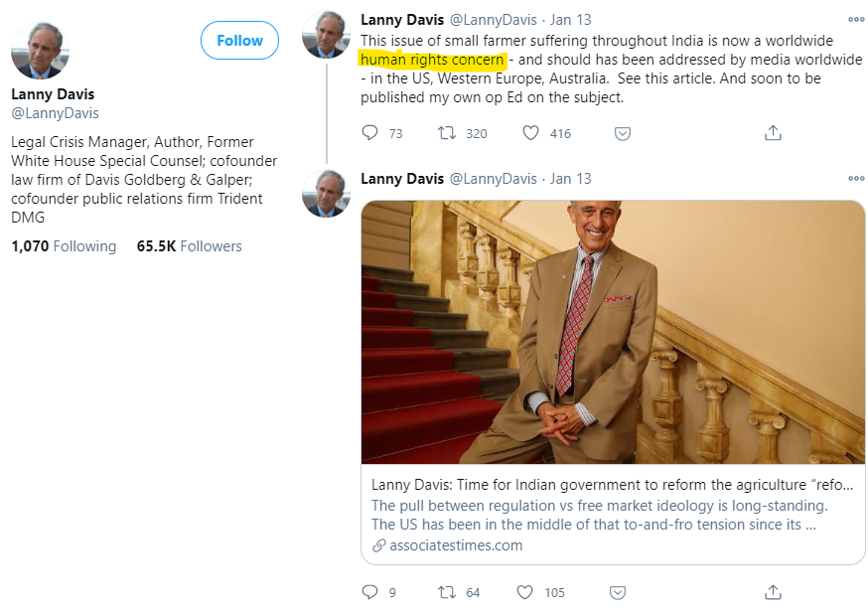Open the more options menu on second tweet
This screenshot has height=613, width=868.
[855, 179]
